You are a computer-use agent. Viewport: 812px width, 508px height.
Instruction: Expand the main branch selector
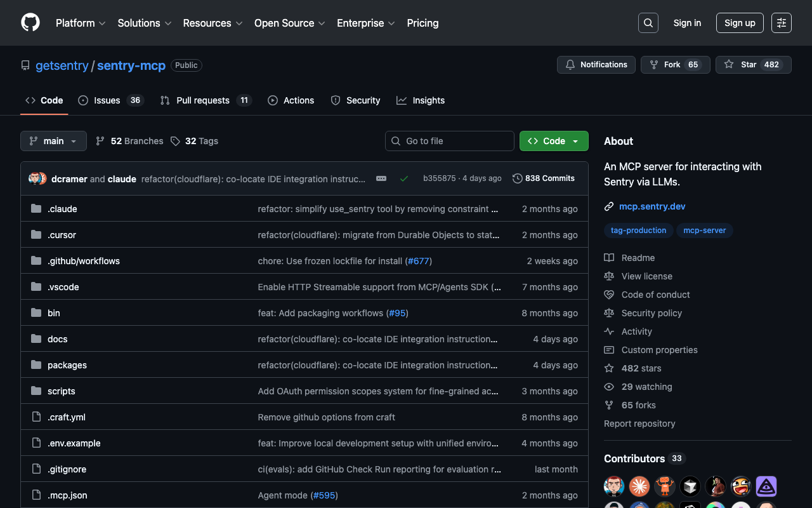point(53,141)
